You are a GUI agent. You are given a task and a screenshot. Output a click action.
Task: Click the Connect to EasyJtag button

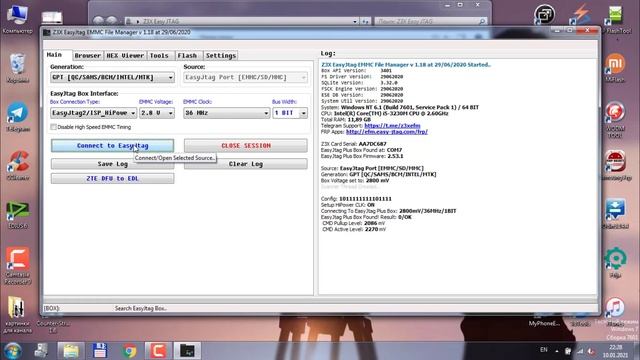(x=112, y=146)
